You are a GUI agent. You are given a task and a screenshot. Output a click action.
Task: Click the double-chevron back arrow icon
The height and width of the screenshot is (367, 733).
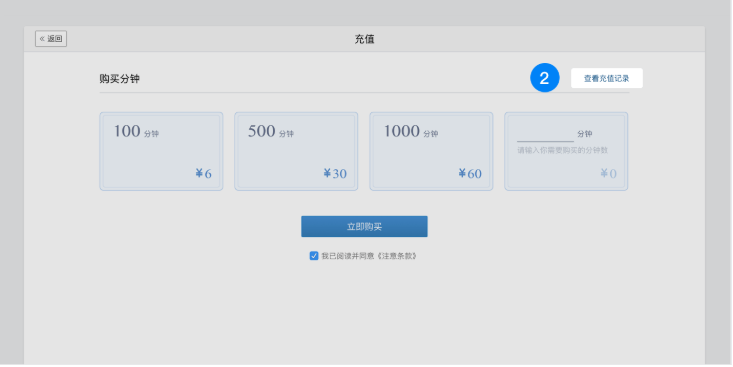point(42,39)
